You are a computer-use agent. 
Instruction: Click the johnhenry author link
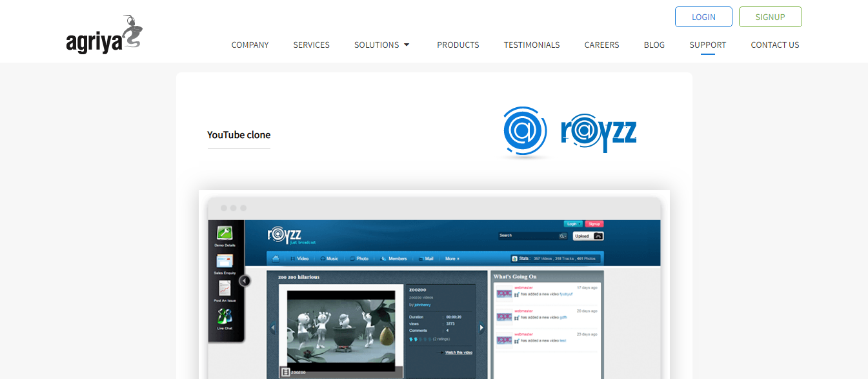tap(422, 305)
